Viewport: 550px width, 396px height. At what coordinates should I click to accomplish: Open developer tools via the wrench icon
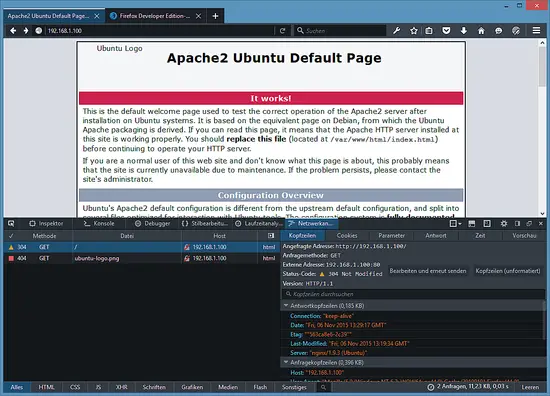tap(397, 31)
